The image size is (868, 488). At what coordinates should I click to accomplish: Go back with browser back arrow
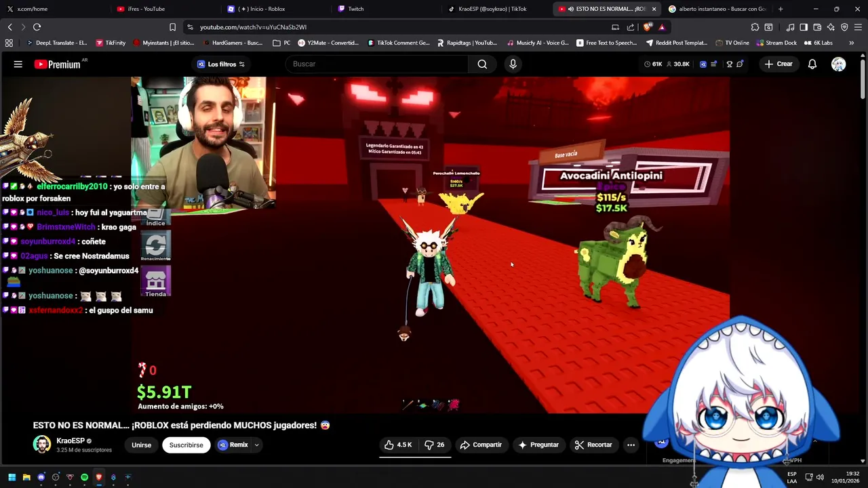pyautogui.click(x=9, y=27)
